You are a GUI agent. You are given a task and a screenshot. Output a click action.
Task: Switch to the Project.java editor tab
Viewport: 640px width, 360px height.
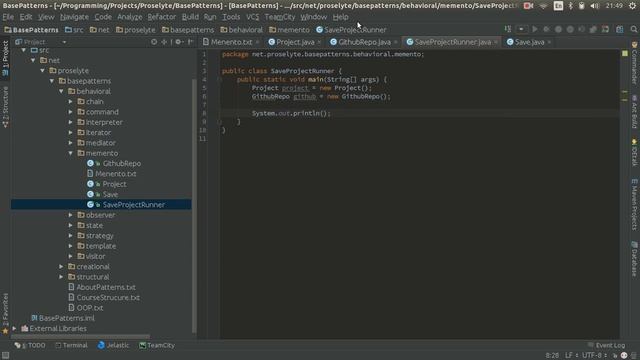pos(295,42)
